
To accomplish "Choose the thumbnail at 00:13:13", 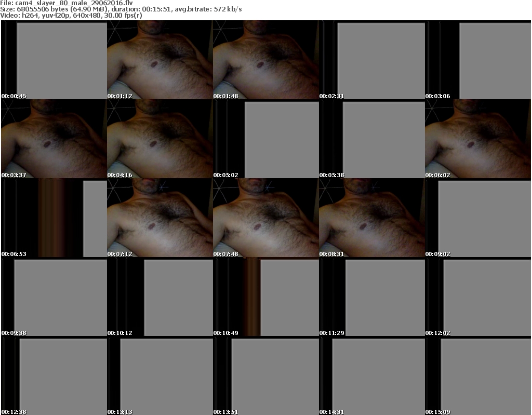I will 160,376.
